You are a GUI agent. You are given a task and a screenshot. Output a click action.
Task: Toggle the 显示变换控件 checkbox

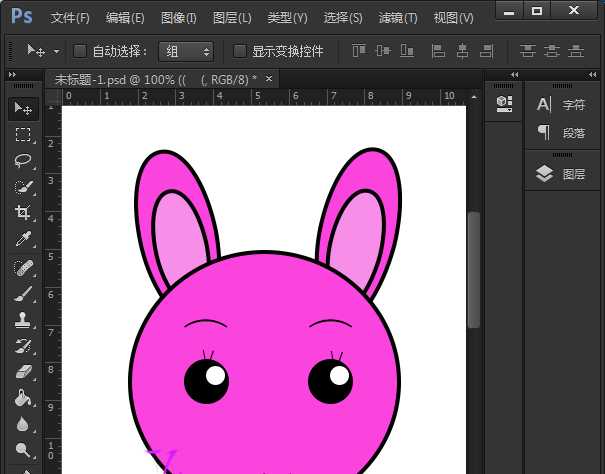[240, 51]
